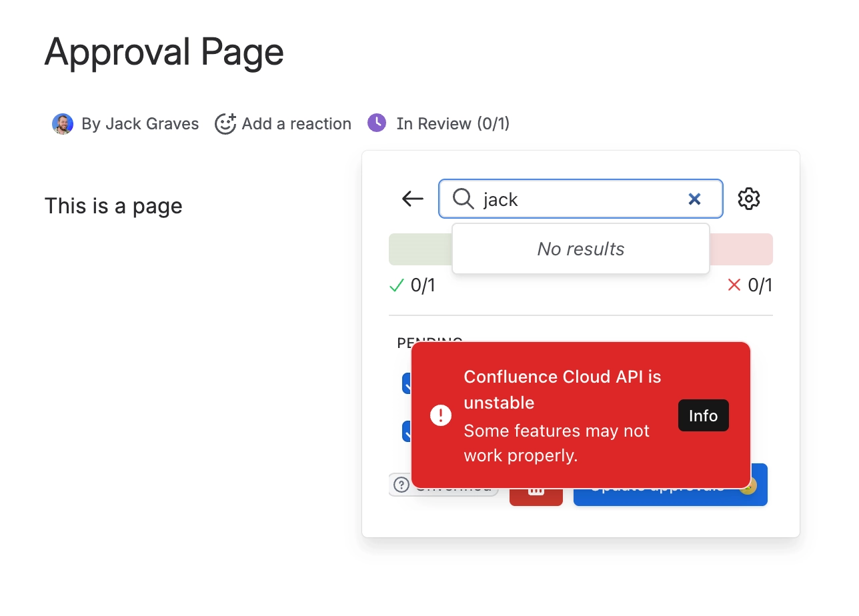This screenshot has width=859, height=616.
Task: Toggle the red rejection count cross
Action: click(x=734, y=285)
